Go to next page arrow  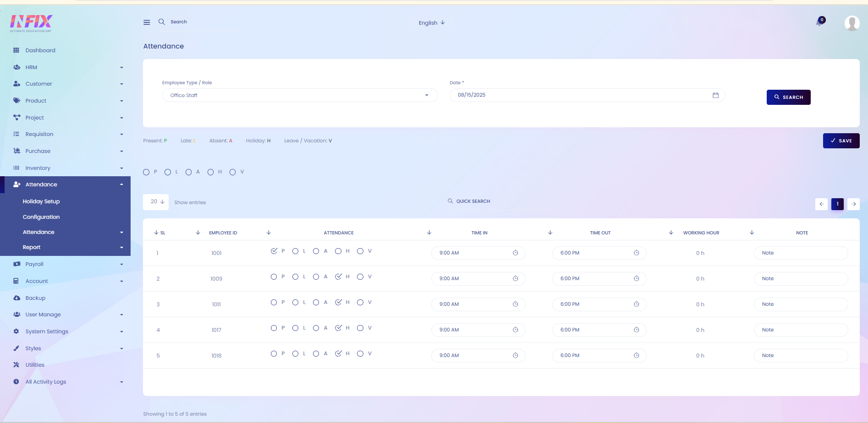coord(854,204)
